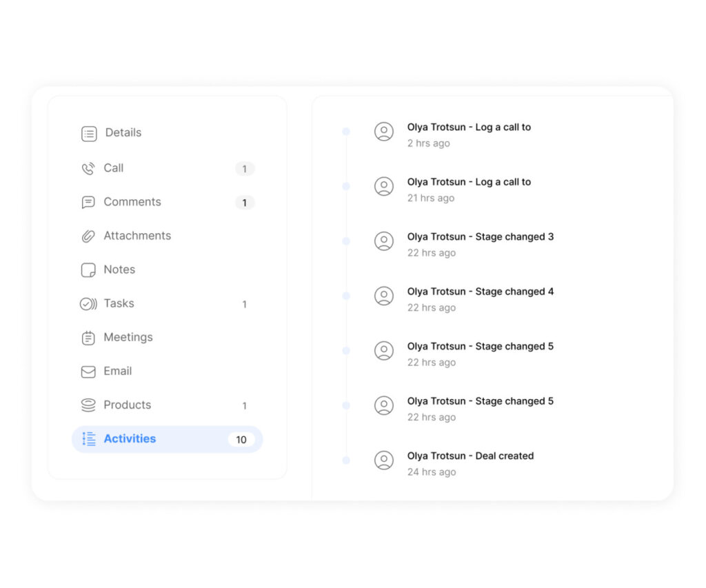
Task: Open the Activities tab
Action: coord(130,439)
